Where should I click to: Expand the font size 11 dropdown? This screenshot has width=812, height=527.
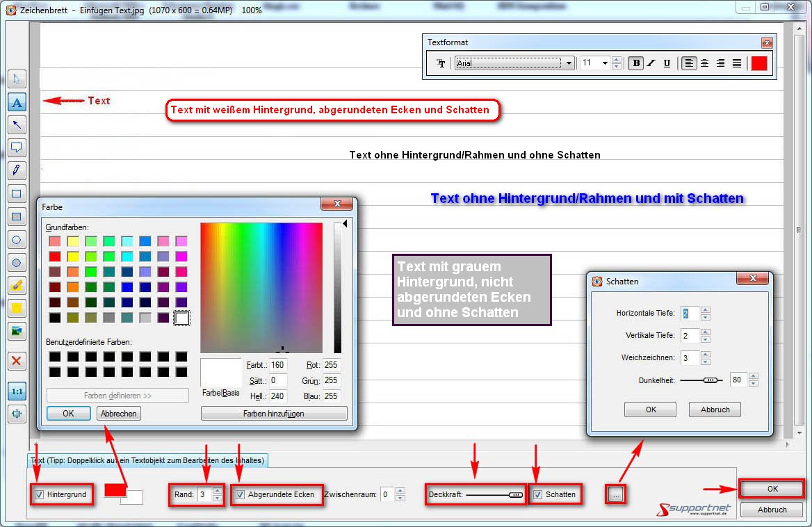pyautogui.click(x=604, y=63)
